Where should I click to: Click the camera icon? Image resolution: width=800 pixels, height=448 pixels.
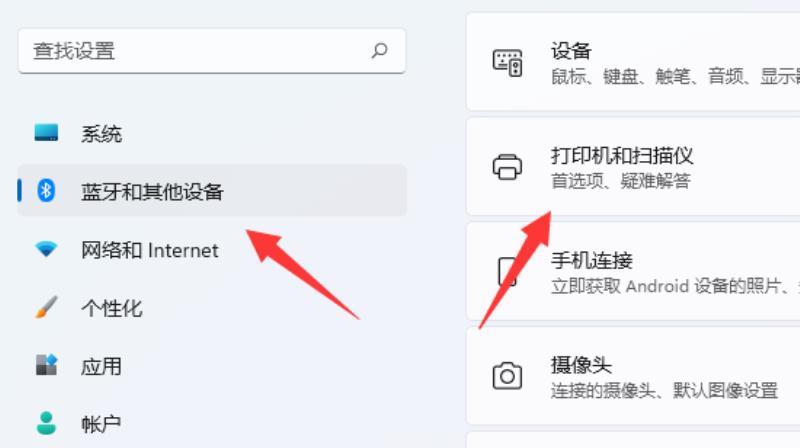click(x=507, y=377)
